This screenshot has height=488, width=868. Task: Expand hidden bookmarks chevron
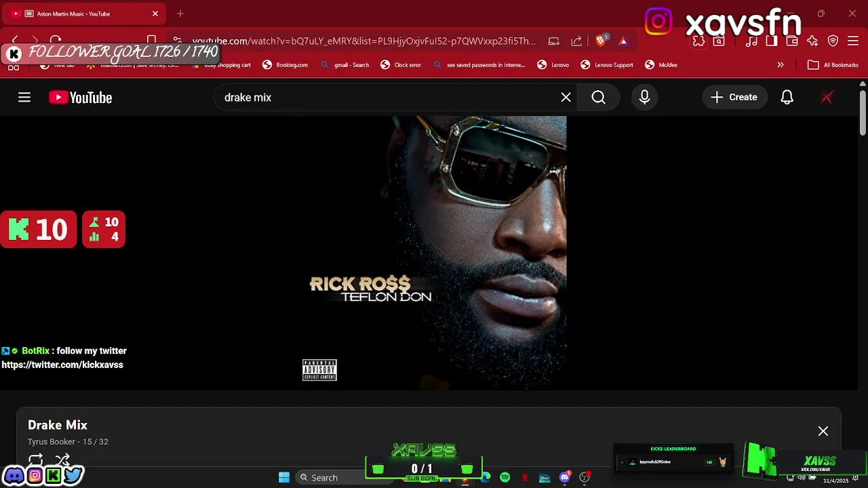click(781, 65)
